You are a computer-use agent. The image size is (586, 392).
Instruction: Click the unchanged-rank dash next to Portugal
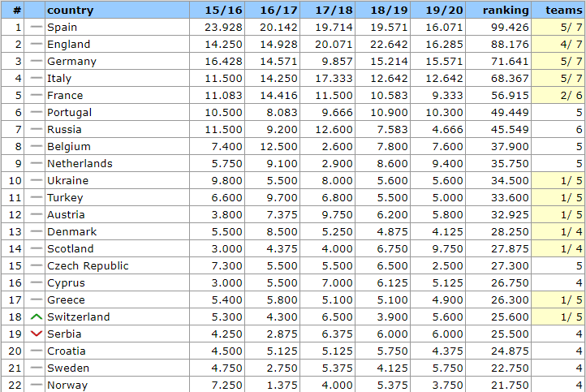[36, 113]
